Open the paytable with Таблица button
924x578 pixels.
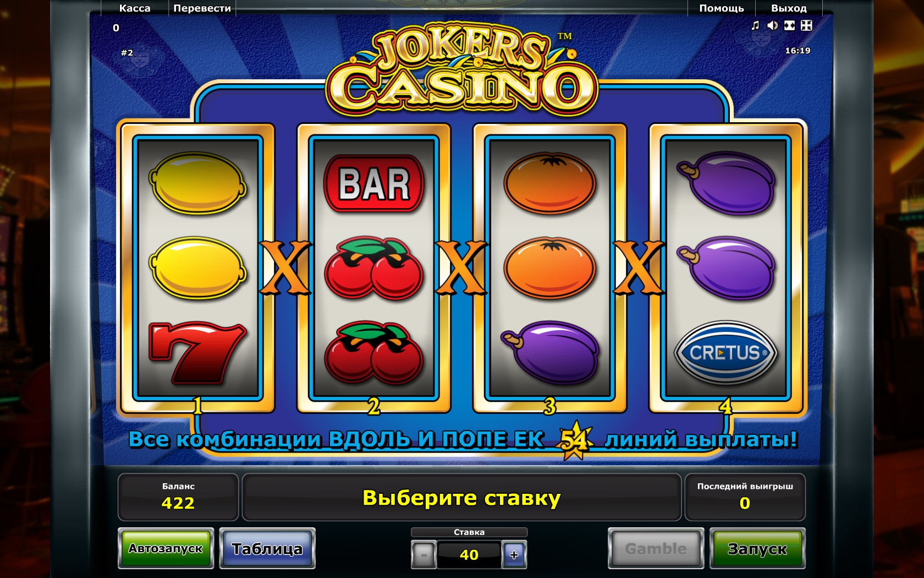267,549
